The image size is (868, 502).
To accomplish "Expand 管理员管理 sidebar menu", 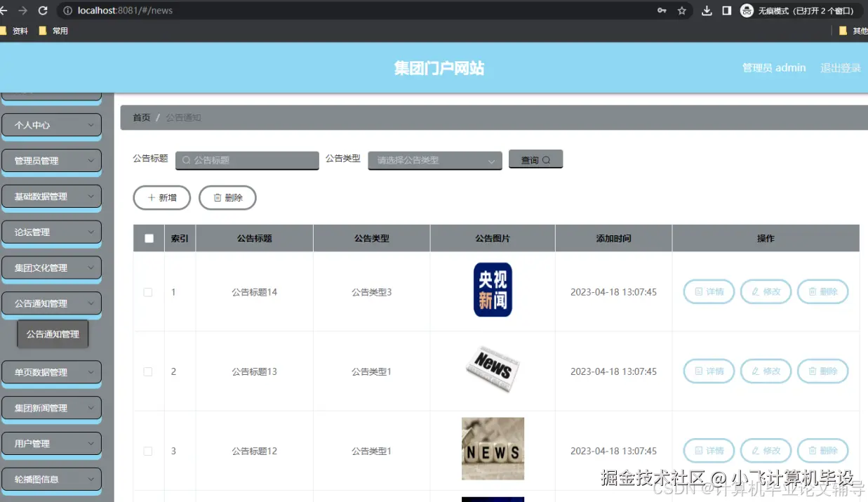I will (52, 161).
